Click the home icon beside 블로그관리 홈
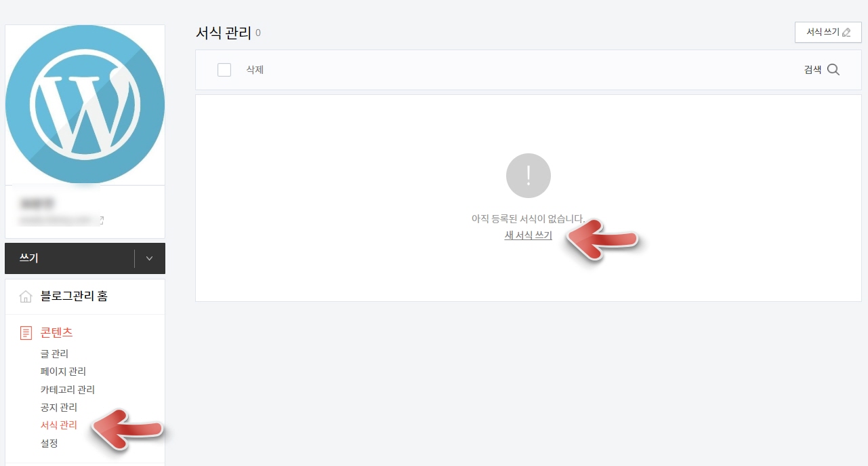868x466 pixels. 26,296
